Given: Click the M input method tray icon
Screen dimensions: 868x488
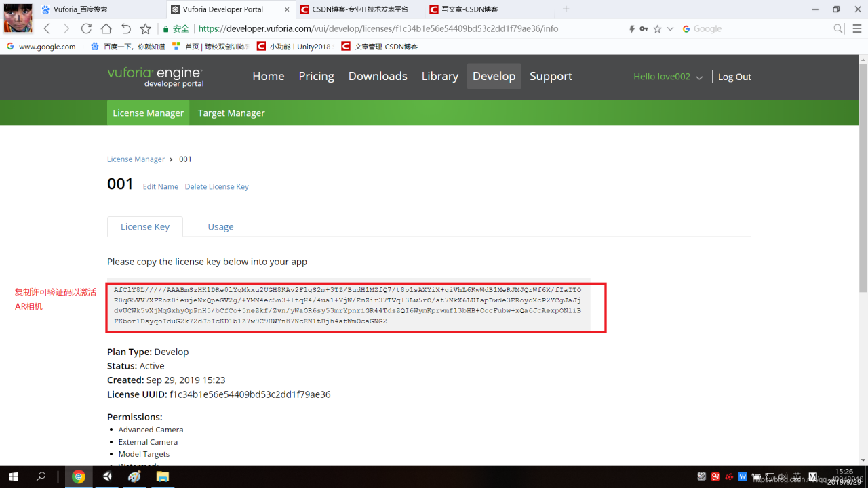Looking at the screenshot, I should [812, 476].
